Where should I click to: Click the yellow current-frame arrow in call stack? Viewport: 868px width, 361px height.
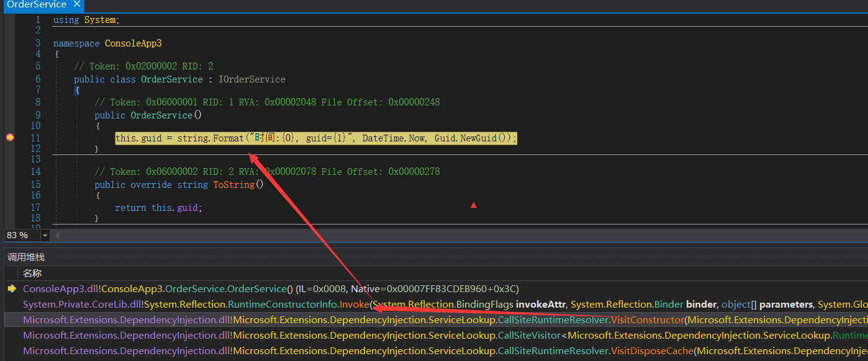[x=11, y=288]
